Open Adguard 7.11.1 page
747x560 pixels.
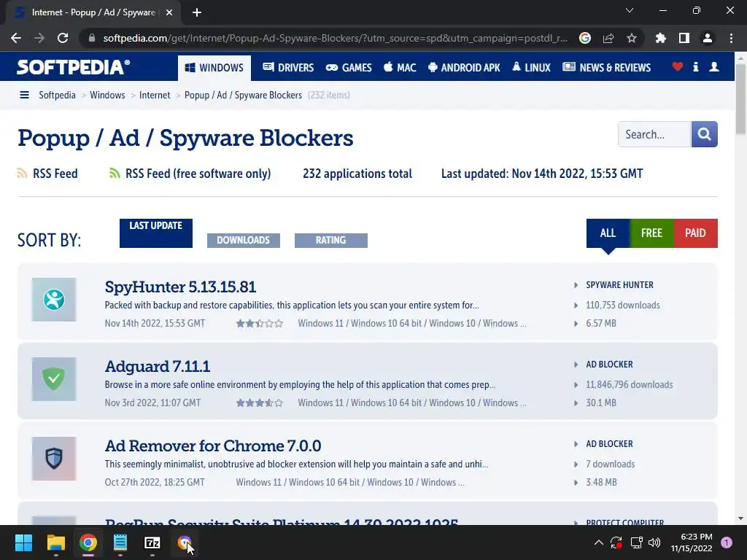[158, 367]
